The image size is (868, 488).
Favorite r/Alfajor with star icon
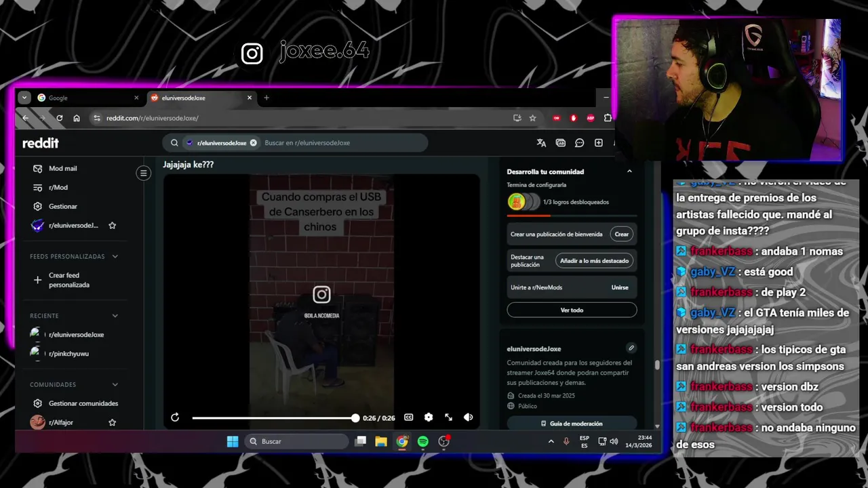pyautogui.click(x=113, y=422)
